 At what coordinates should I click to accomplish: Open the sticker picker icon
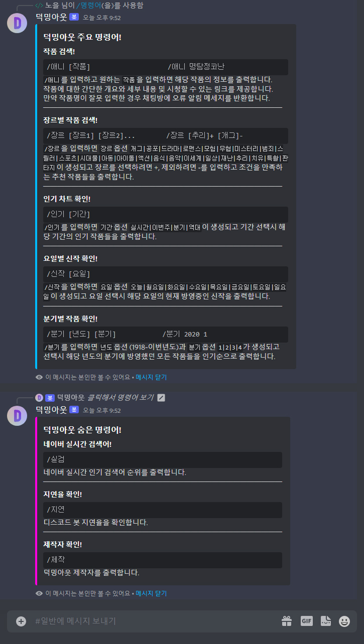click(325, 621)
